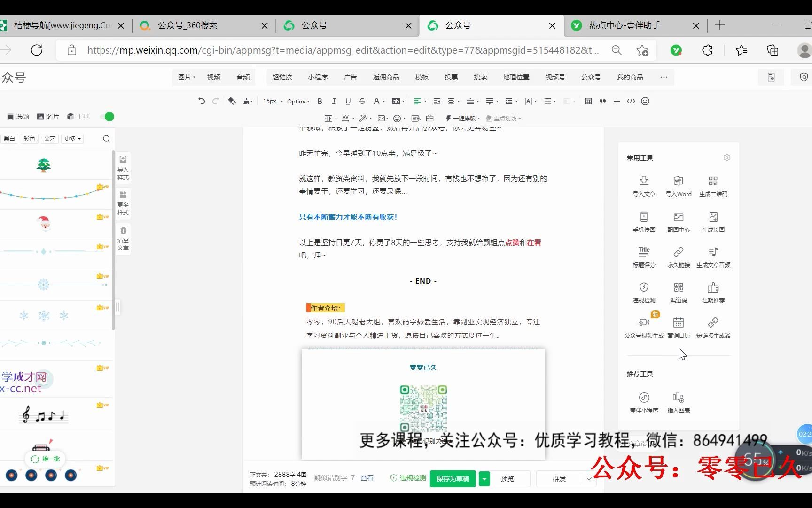This screenshot has width=812, height=508.
Task: Click the 清空文章 trash button
Action: coord(123,238)
